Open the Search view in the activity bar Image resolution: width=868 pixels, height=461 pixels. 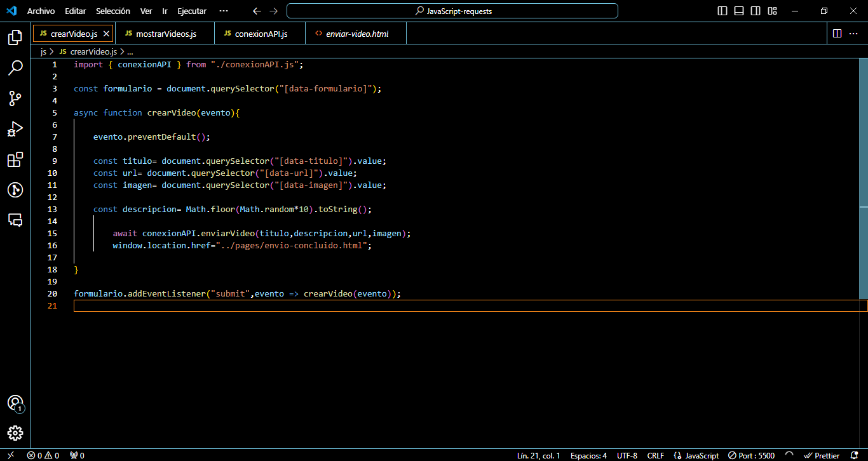15,68
